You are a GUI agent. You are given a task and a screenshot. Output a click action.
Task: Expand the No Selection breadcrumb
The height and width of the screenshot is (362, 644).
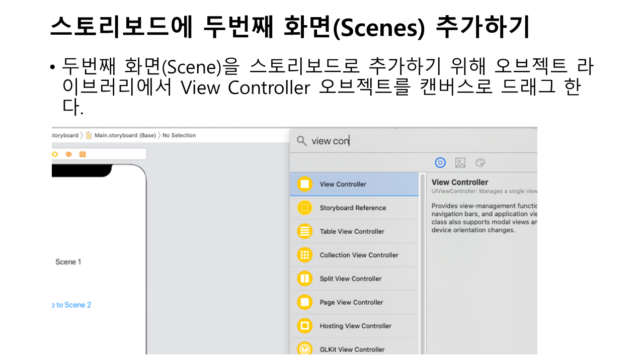pyautogui.click(x=179, y=135)
